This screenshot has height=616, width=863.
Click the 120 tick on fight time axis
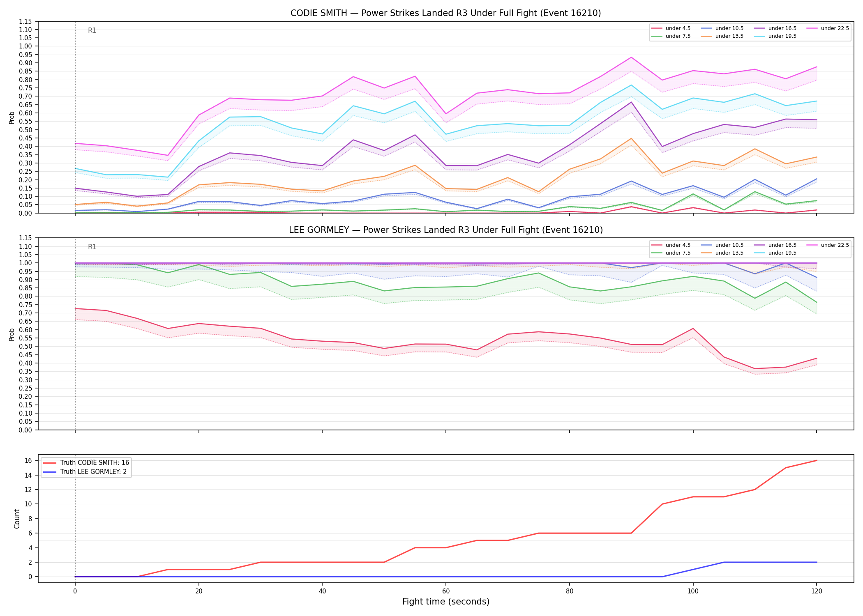[x=817, y=591]
